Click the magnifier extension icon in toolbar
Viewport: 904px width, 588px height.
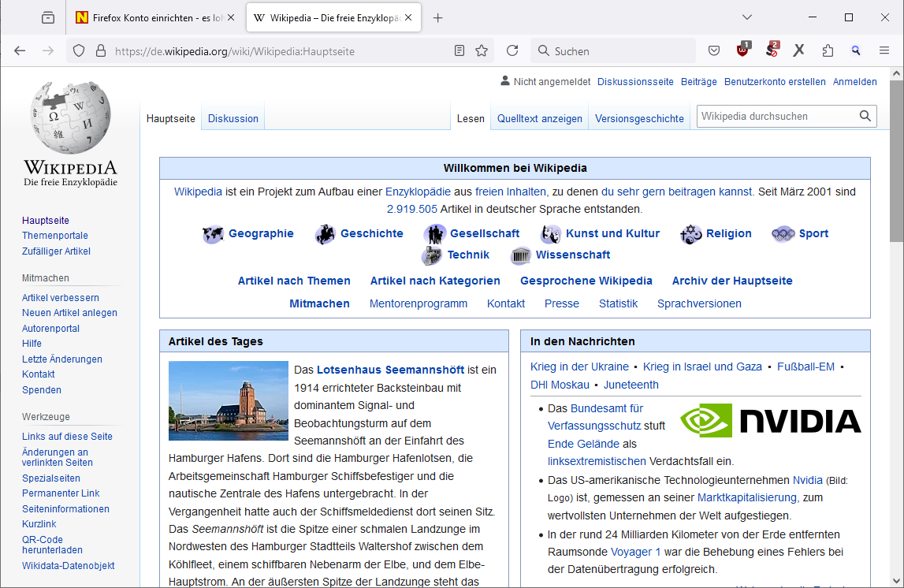pyautogui.click(x=856, y=50)
